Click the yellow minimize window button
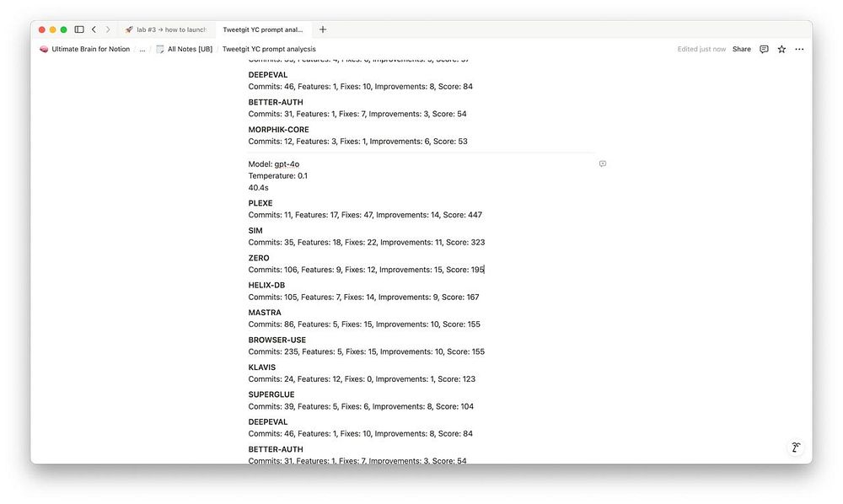The width and height of the screenshot is (843, 504). tap(52, 29)
